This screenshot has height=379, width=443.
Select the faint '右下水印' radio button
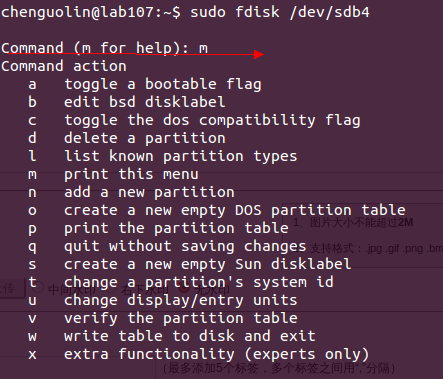pos(111,288)
